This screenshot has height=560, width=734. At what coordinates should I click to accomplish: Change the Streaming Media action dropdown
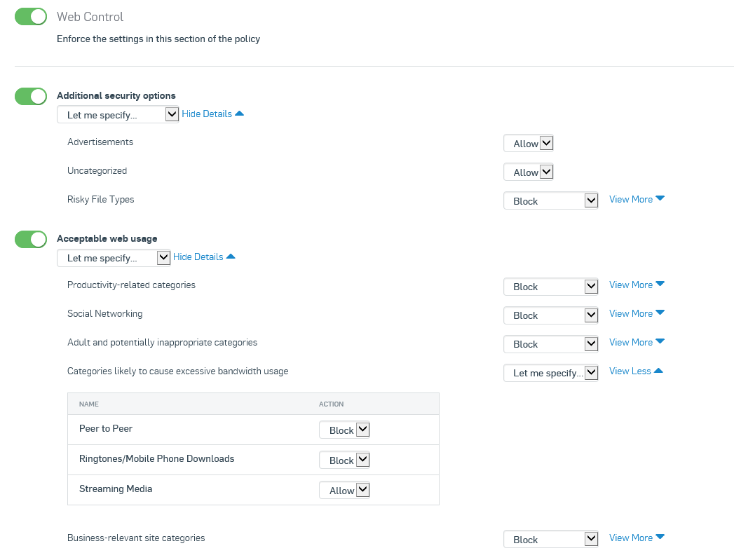coord(344,490)
